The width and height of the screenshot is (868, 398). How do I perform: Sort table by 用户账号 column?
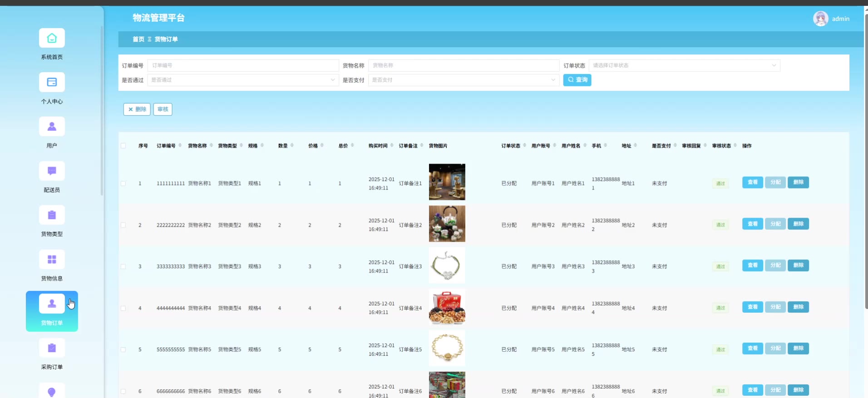pos(555,145)
